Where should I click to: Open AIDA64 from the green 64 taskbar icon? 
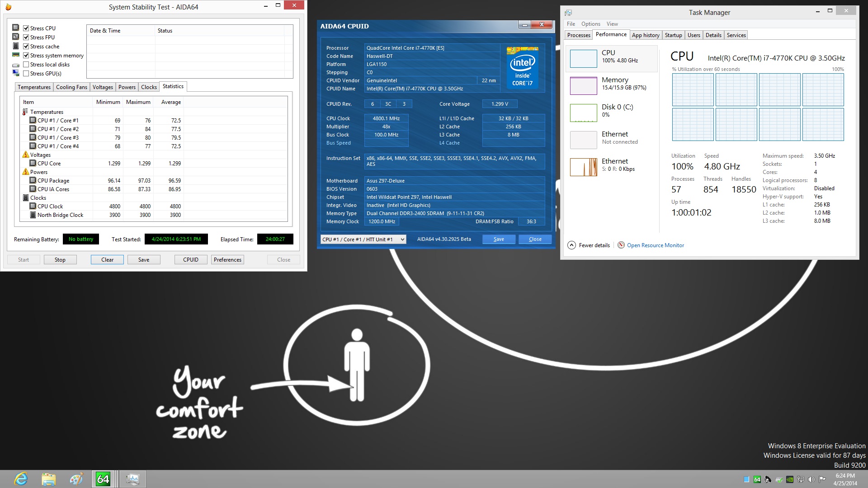coord(103,479)
